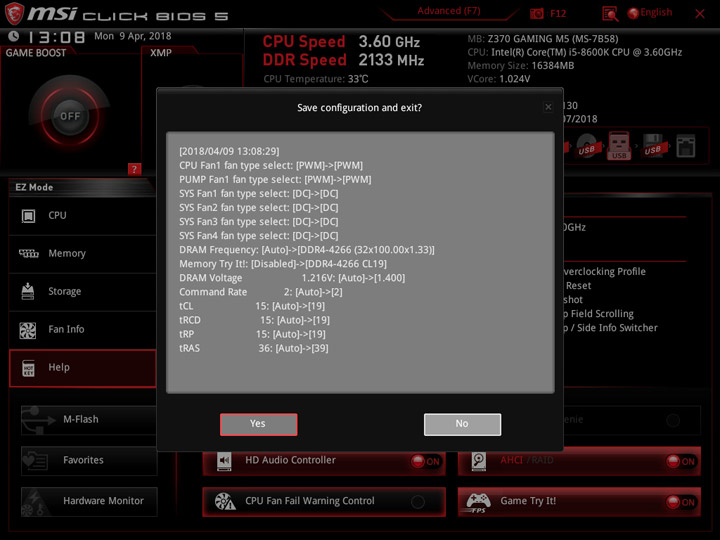The image size is (720, 540).
Task: Take a screenshot with the F12 camera icon
Action: [536, 13]
